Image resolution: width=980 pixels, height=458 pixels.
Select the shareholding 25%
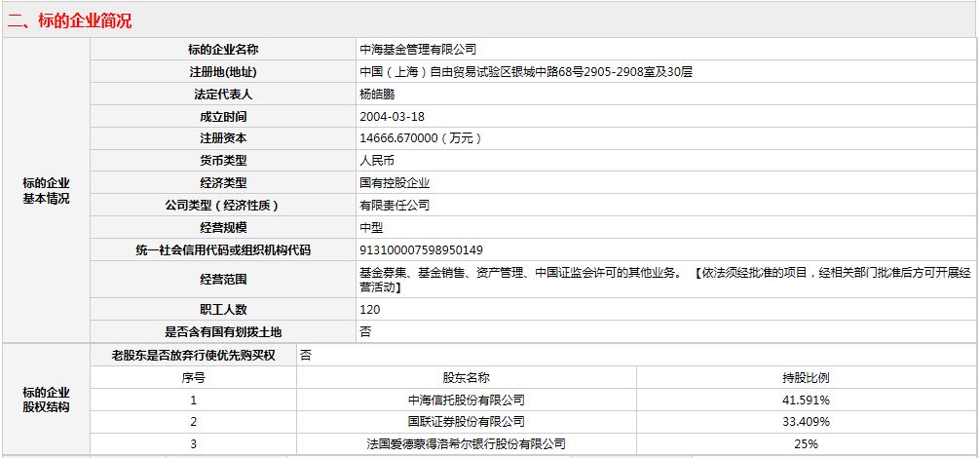(807, 444)
